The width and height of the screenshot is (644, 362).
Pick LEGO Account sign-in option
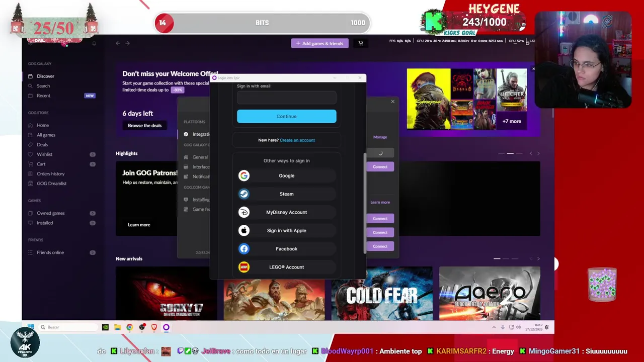286,267
